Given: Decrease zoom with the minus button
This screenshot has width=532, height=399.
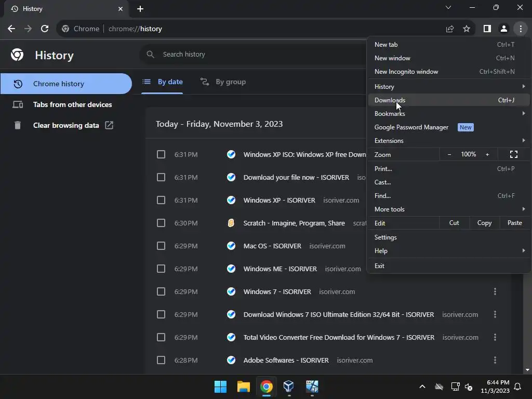Looking at the screenshot, I should click(449, 154).
